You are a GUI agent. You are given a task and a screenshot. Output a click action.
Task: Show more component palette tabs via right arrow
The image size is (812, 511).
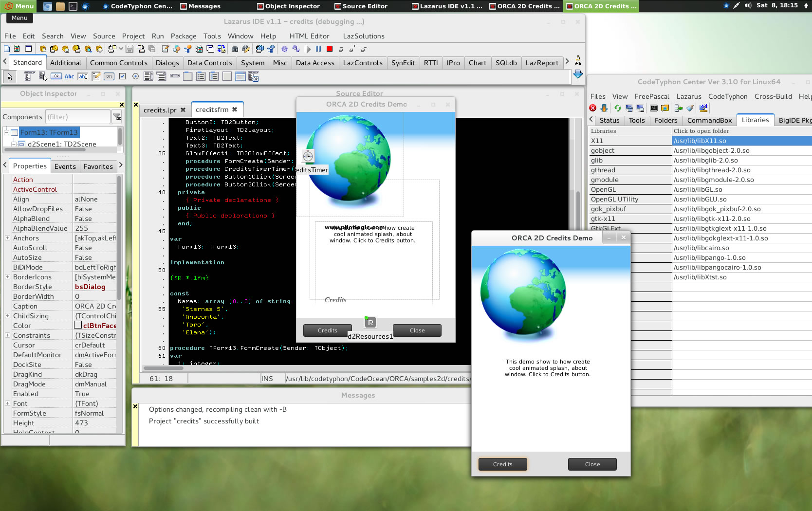[x=567, y=62]
